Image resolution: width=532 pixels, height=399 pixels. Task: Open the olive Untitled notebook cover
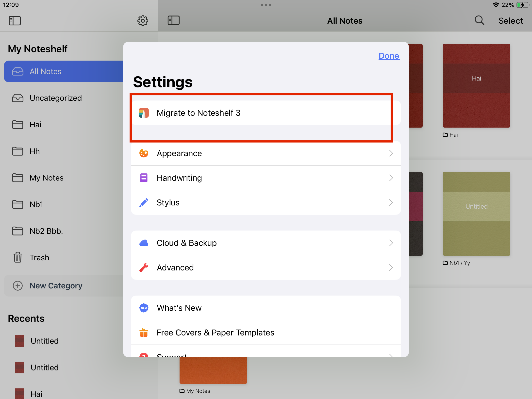pyautogui.click(x=477, y=214)
